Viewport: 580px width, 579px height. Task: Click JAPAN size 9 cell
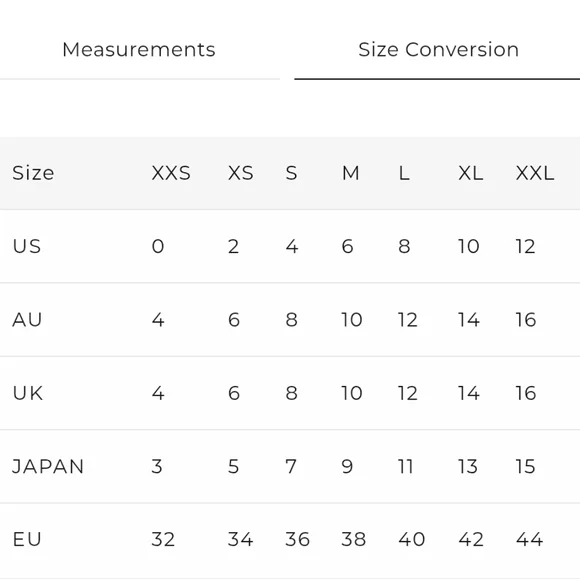pos(347,466)
